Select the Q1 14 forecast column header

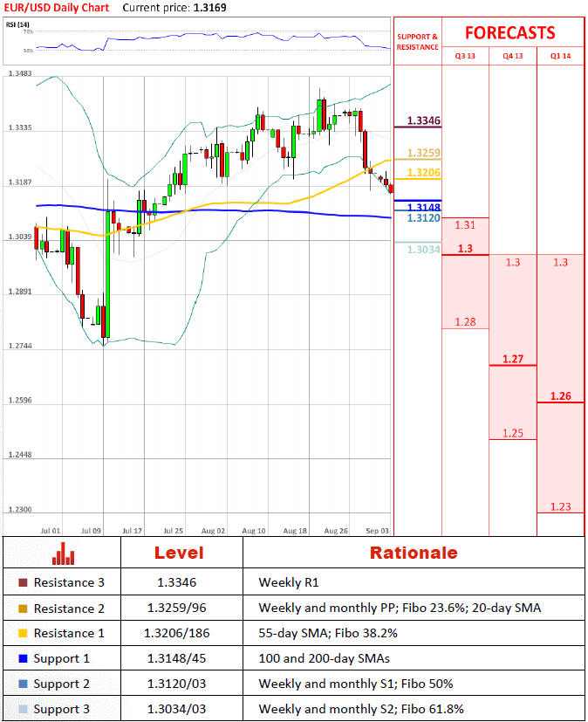pyautogui.click(x=560, y=56)
